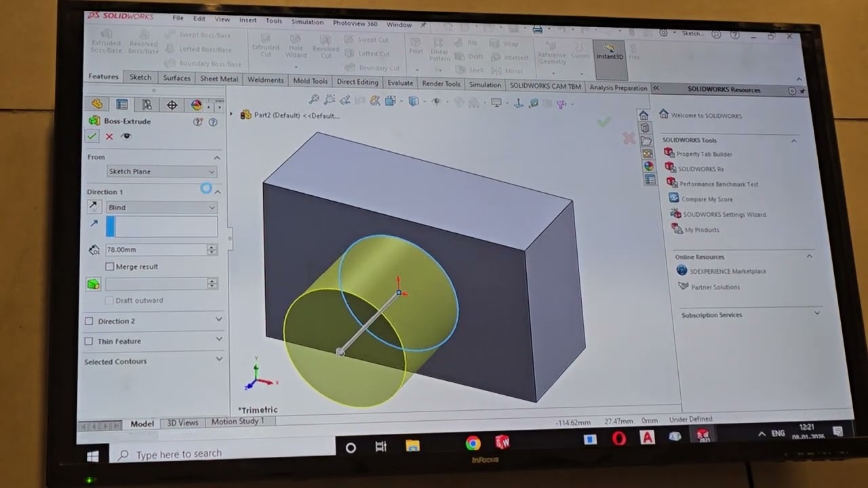The image size is (868, 488).
Task: Toggle the detailed preview eye icon
Action: (126, 136)
